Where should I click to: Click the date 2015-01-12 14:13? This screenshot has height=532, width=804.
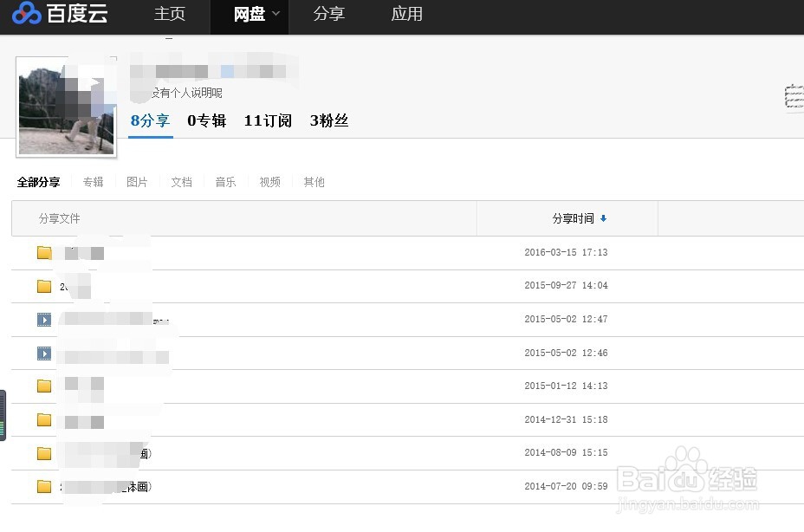tap(566, 386)
